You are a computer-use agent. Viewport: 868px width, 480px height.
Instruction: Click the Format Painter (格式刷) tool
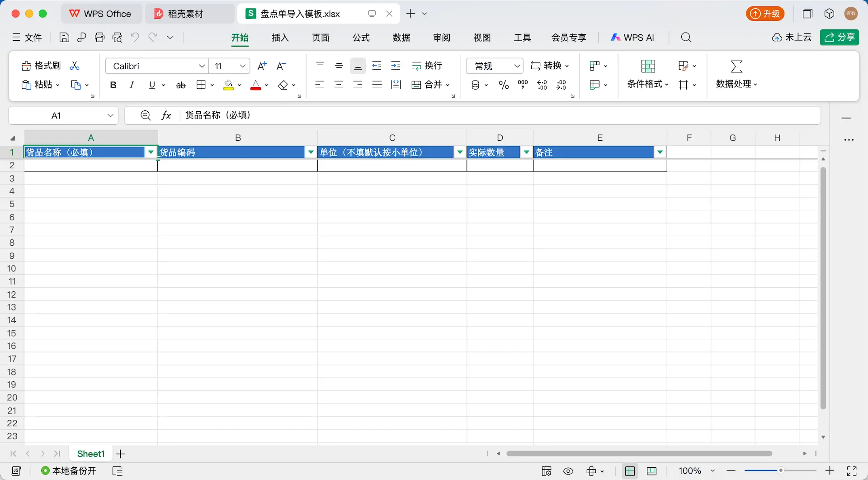41,66
